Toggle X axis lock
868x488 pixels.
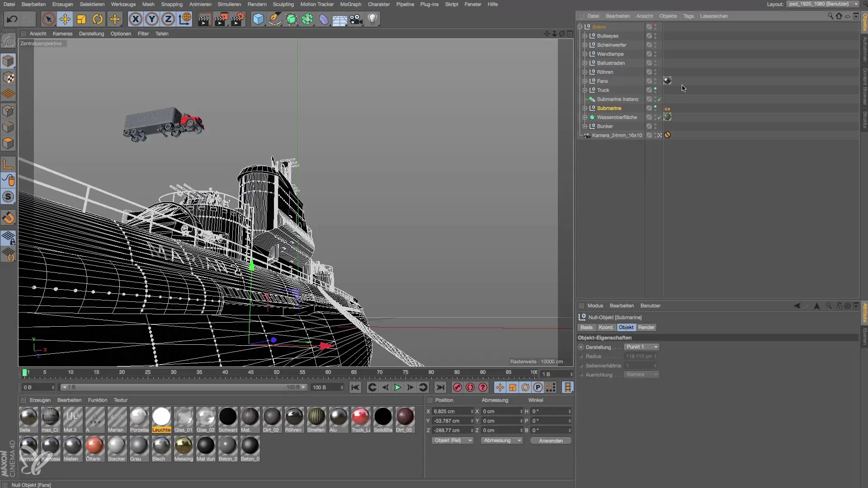pyautogui.click(x=135, y=19)
